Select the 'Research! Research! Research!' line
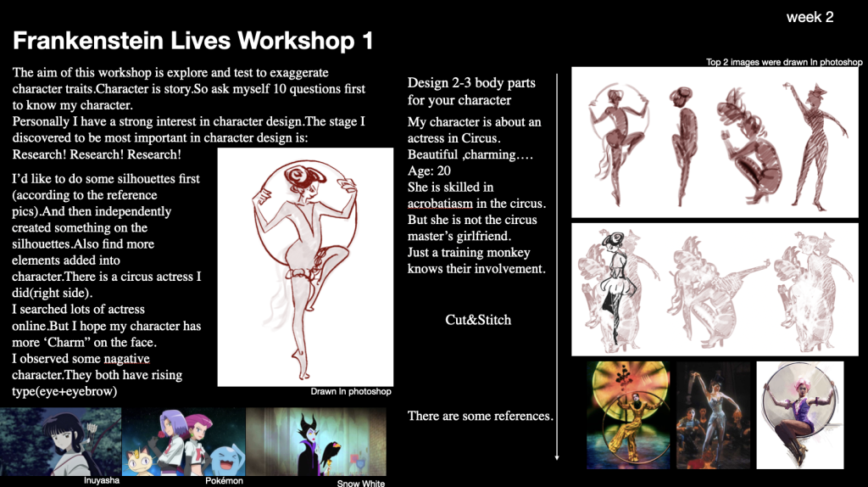Viewport: 868px width, 487px height. [x=97, y=154]
